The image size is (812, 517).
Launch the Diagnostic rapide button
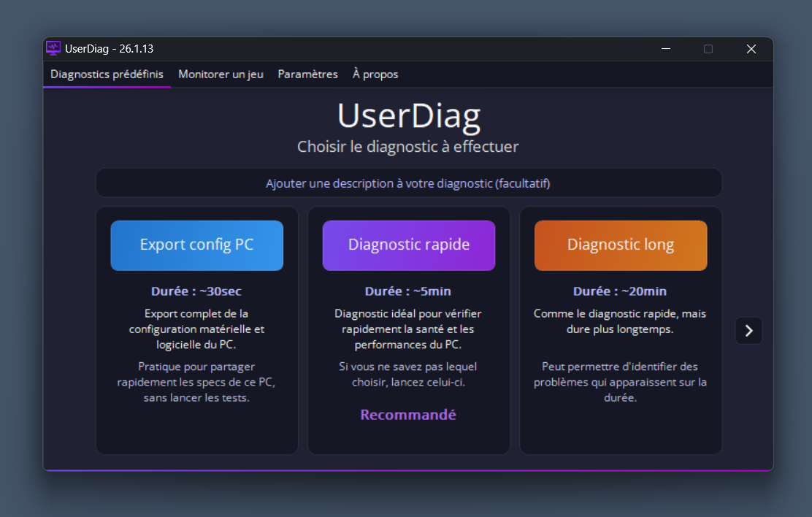[x=408, y=245]
